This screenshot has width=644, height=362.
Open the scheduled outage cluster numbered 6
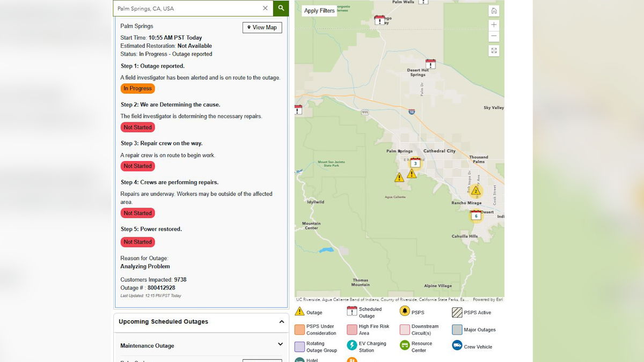476,216
